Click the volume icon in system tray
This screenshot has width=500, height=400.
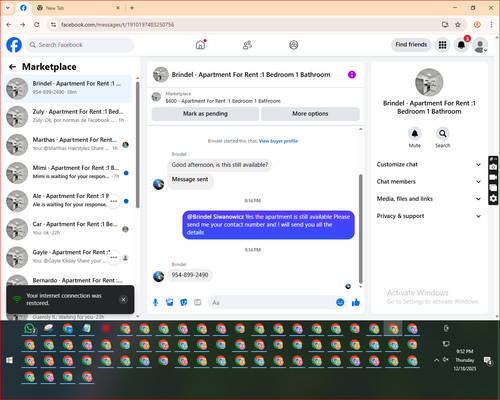click(446, 360)
